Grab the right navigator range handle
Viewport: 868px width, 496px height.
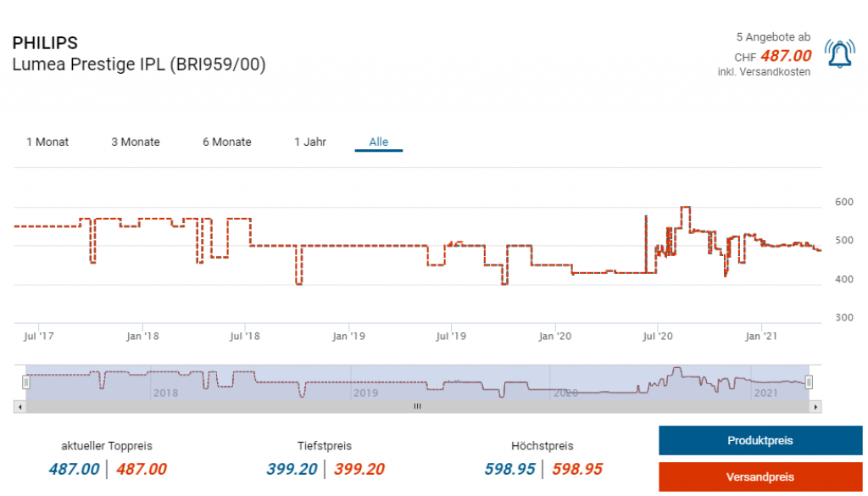pos(809,382)
